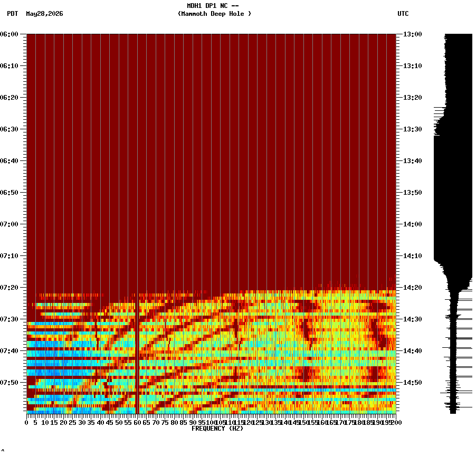Click the FREQUENCY (HZ) axis label
Viewport: 476px width, 456px height.
pyautogui.click(x=217, y=429)
